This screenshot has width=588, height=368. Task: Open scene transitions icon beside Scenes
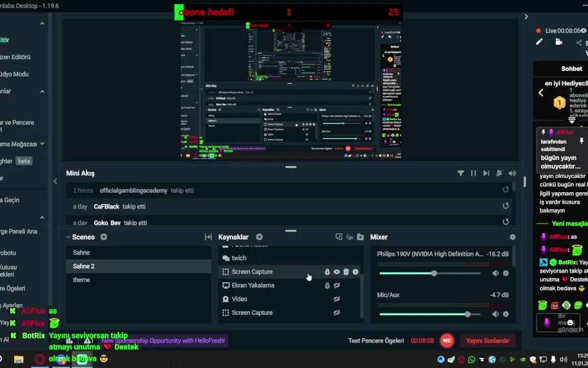(208, 237)
